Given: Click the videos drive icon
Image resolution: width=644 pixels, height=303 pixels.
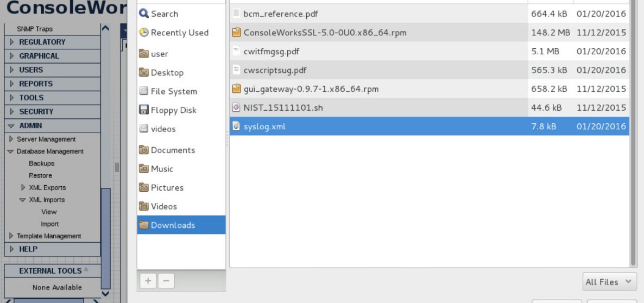Looking at the screenshot, I should pos(144,129).
